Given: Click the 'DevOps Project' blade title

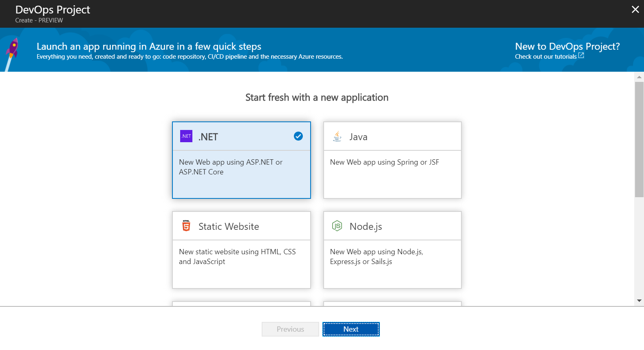Looking at the screenshot, I should pos(53,9).
